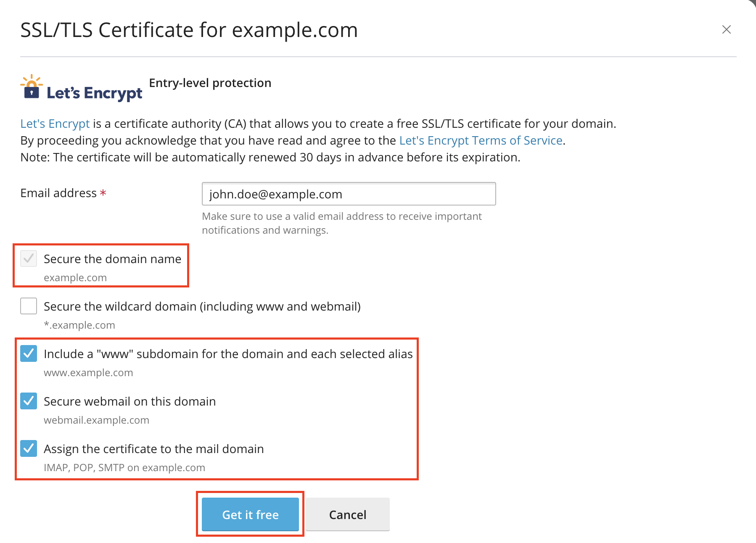
Task: Click the Email address input field
Action: 349,194
